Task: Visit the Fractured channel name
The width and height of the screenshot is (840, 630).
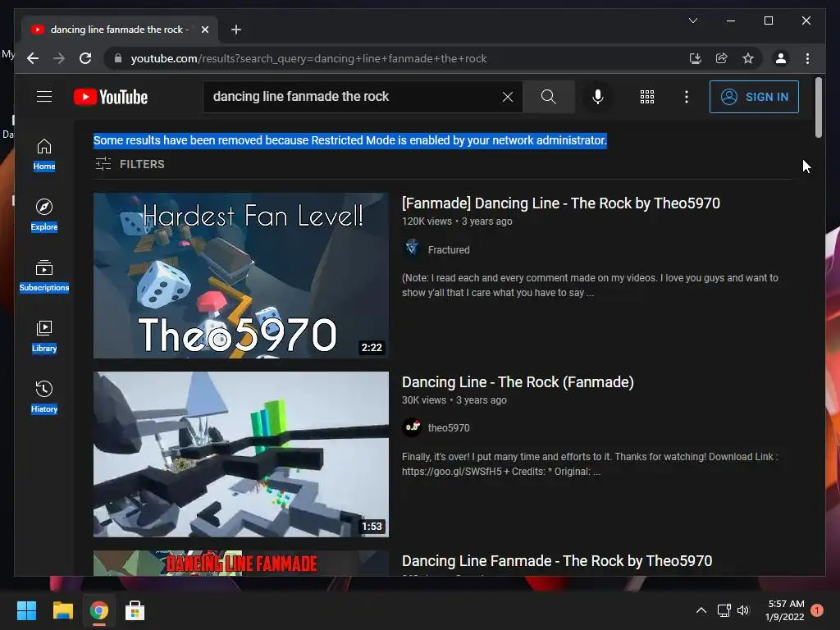Action: pyautogui.click(x=449, y=249)
